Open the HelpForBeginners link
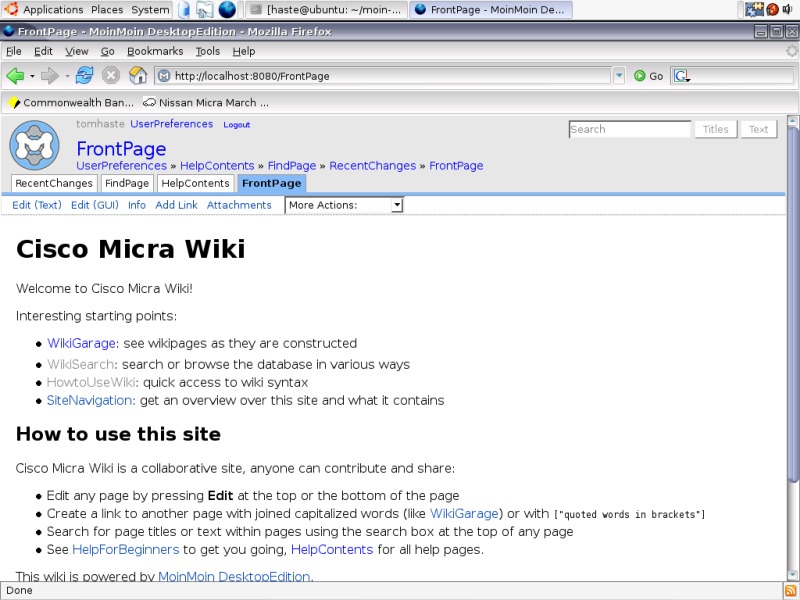 click(126, 549)
